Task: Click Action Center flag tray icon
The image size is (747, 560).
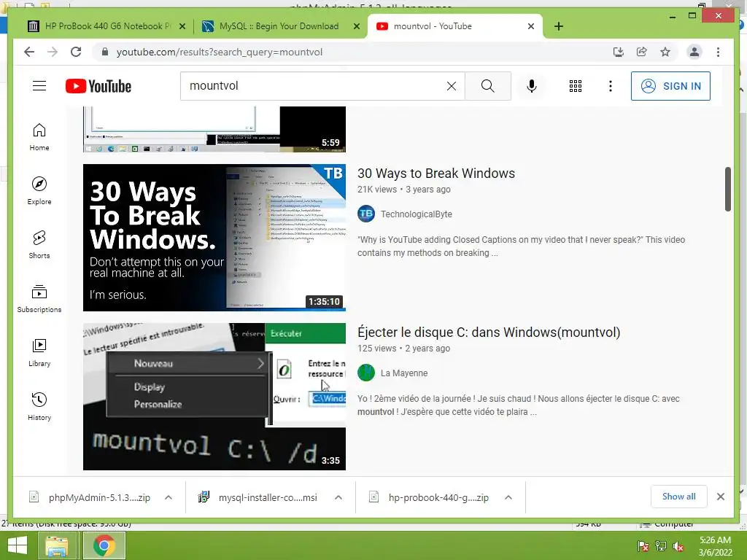Action: (x=643, y=546)
